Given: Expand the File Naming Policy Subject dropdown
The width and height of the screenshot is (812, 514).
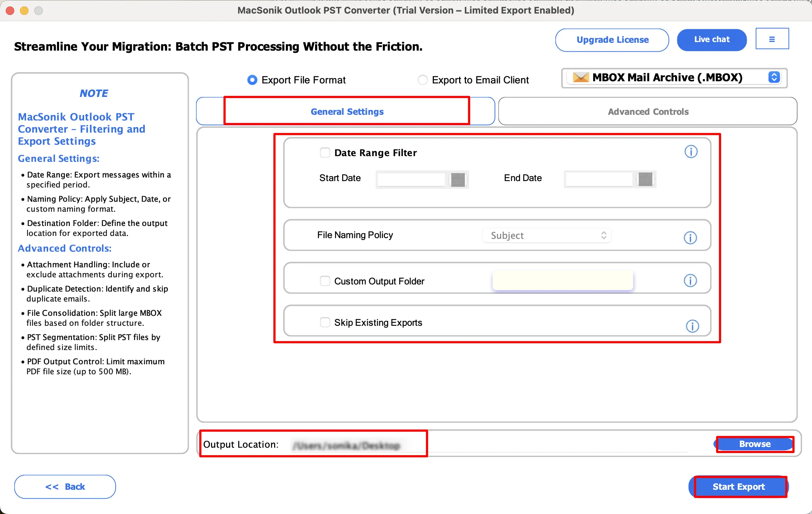Looking at the screenshot, I should [546, 235].
